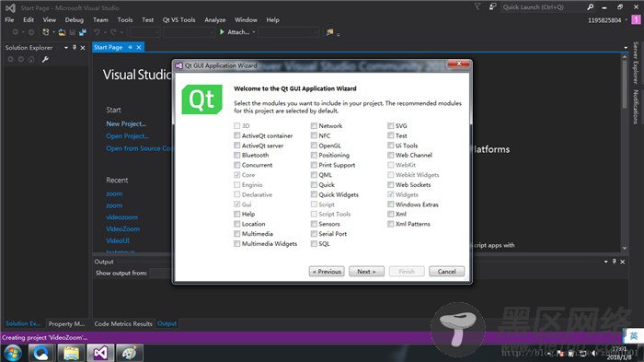Click the Quick Launch magnifier icon
This screenshot has width=644, height=362.
click(x=591, y=7)
